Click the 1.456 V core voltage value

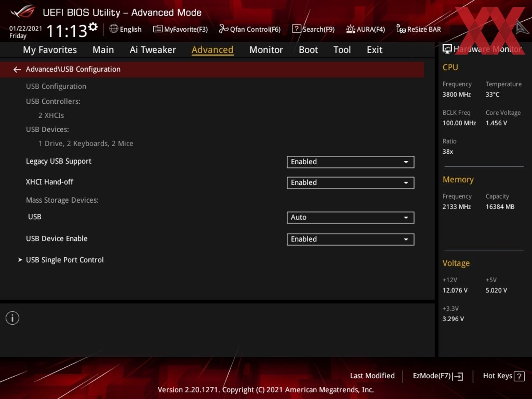496,123
